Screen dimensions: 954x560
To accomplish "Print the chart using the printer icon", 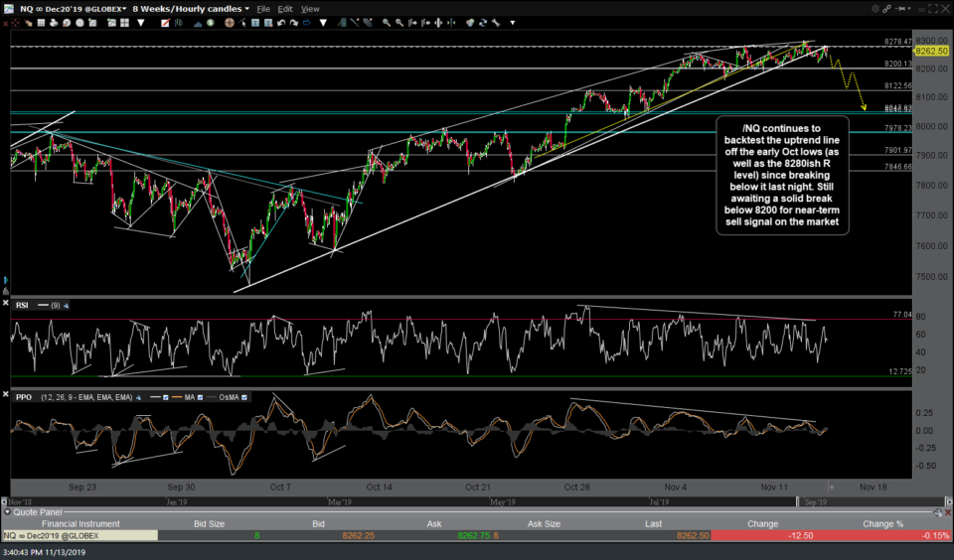I will point(54,23).
